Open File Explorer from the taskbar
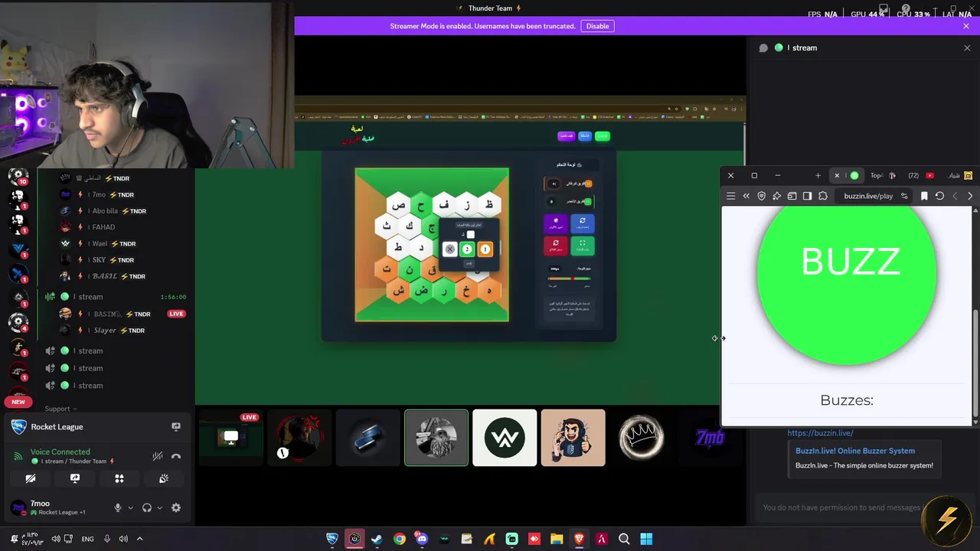The image size is (980, 551). click(557, 539)
